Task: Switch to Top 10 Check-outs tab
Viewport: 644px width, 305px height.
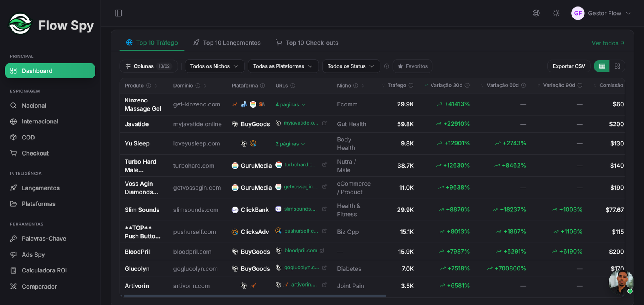Action: tap(307, 43)
